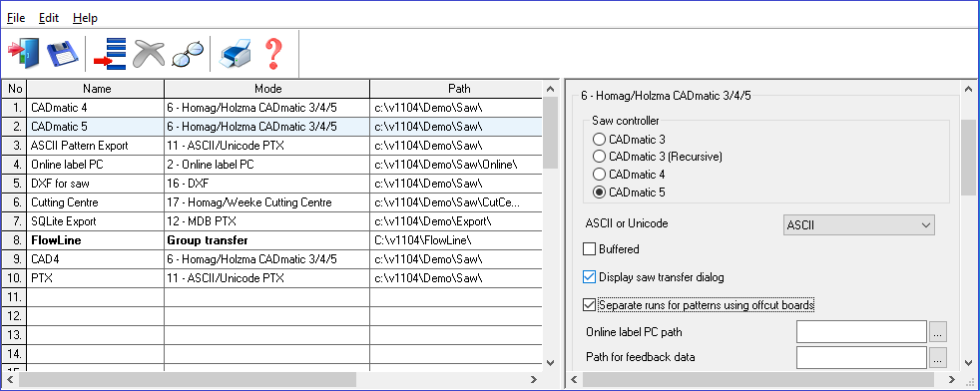Image resolution: width=980 pixels, height=391 pixels.
Task: Click row number 11 header
Action: point(14,296)
